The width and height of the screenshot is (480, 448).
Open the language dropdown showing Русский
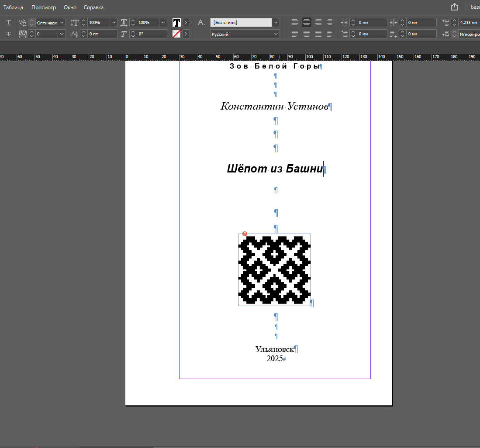pos(276,34)
